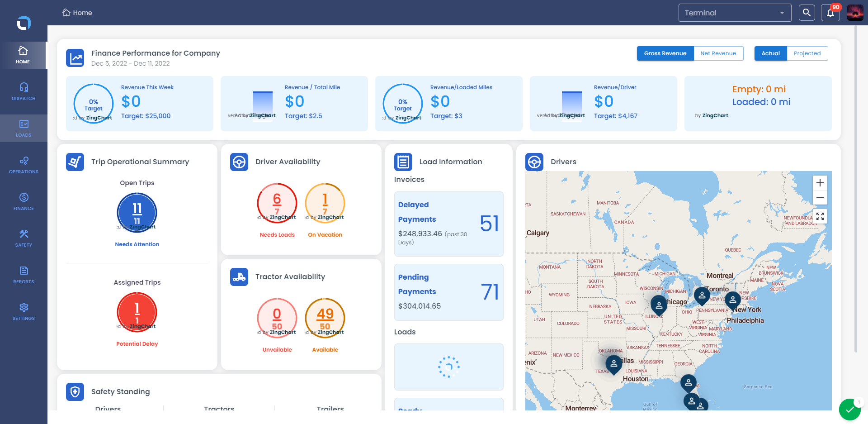868x424 pixels.
Task: Click the green checkmark floating button
Action: coord(850,410)
